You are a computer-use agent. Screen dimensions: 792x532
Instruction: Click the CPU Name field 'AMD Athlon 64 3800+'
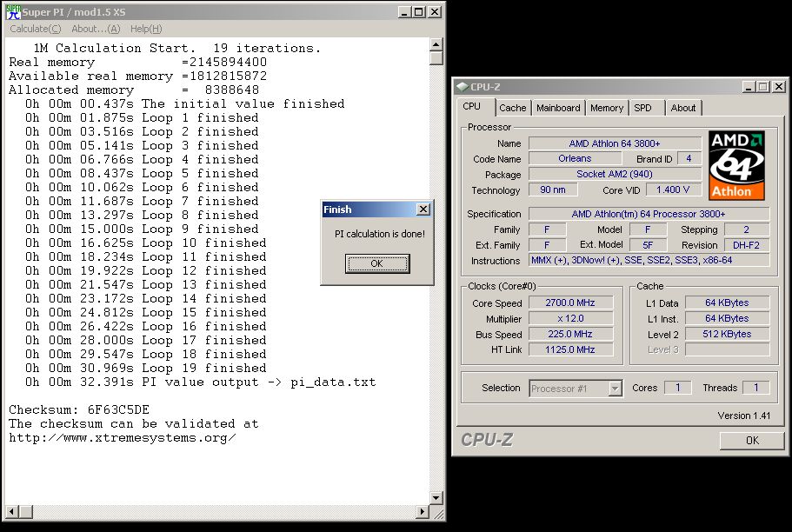615,143
